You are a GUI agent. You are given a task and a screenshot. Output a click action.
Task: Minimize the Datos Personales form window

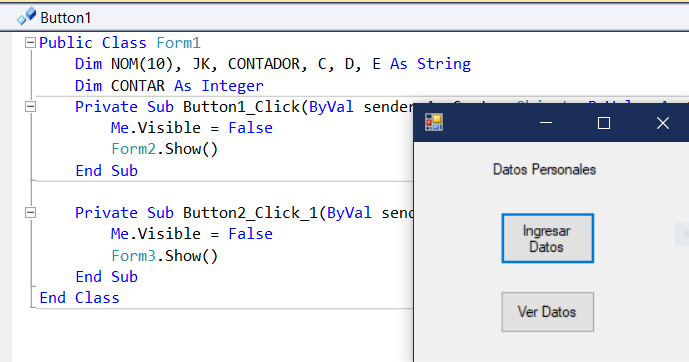(546, 123)
